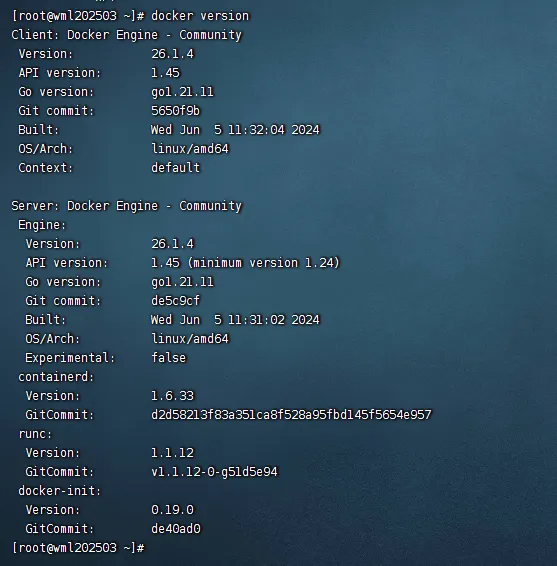Click the Context value 'default'

click(x=175, y=168)
